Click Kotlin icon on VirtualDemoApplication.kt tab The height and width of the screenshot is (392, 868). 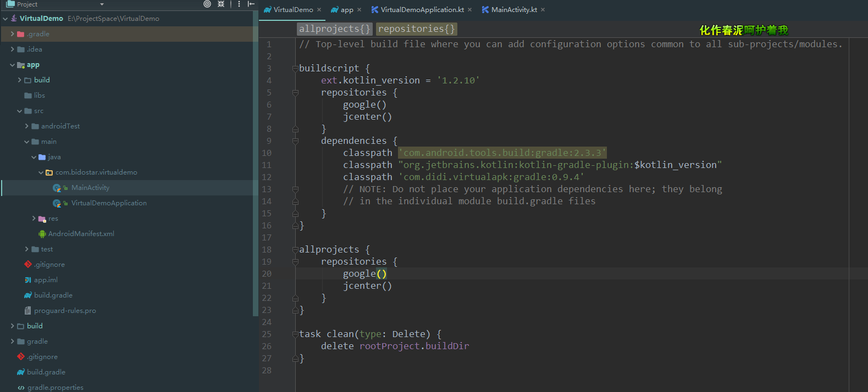pyautogui.click(x=375, y=10)
